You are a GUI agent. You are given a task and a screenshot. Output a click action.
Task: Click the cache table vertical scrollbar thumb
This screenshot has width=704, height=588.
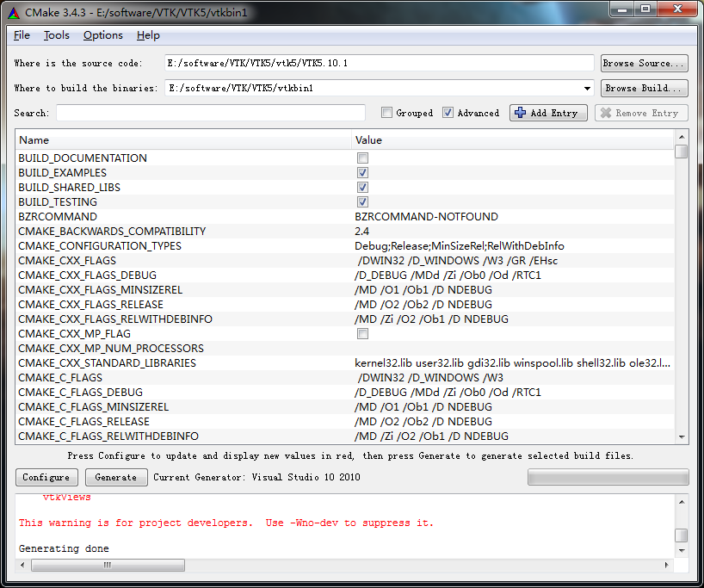681,152
